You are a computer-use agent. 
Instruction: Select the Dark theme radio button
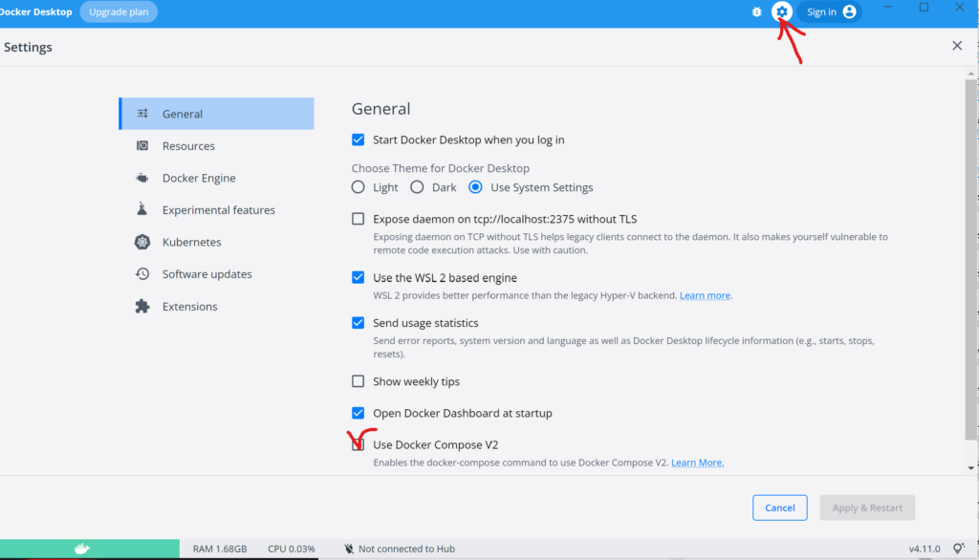click(x=417, y=187)
